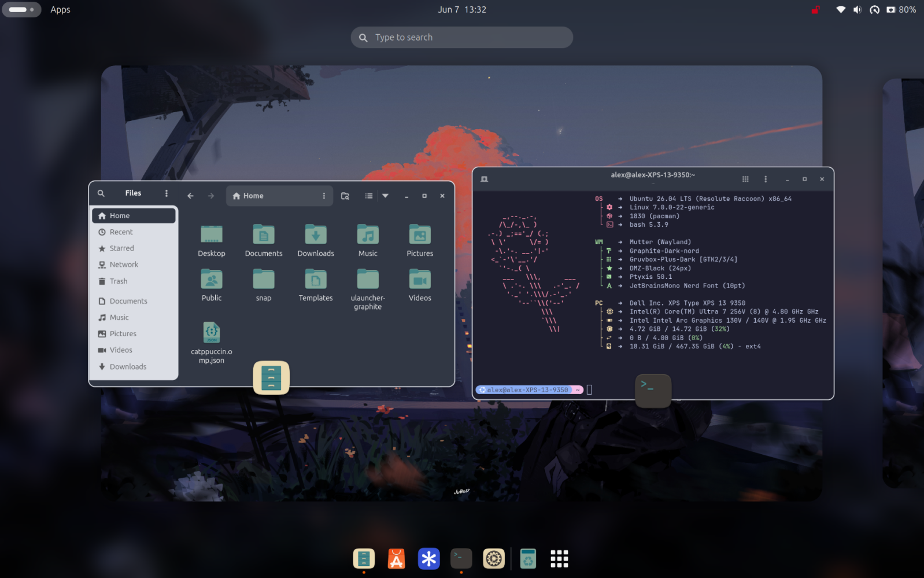Launch App Center from the dock
Image resolution: width=924 pixels, height=578 pixels.
[396, 559]
